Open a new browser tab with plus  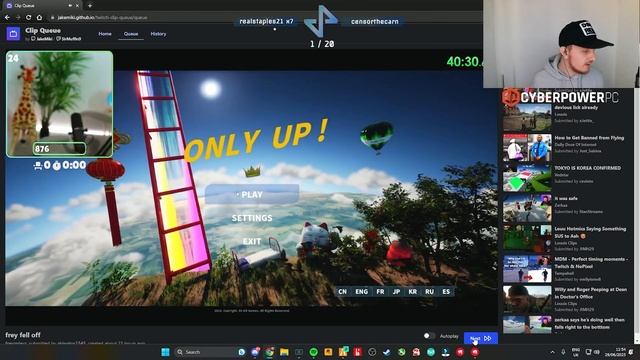90,6
